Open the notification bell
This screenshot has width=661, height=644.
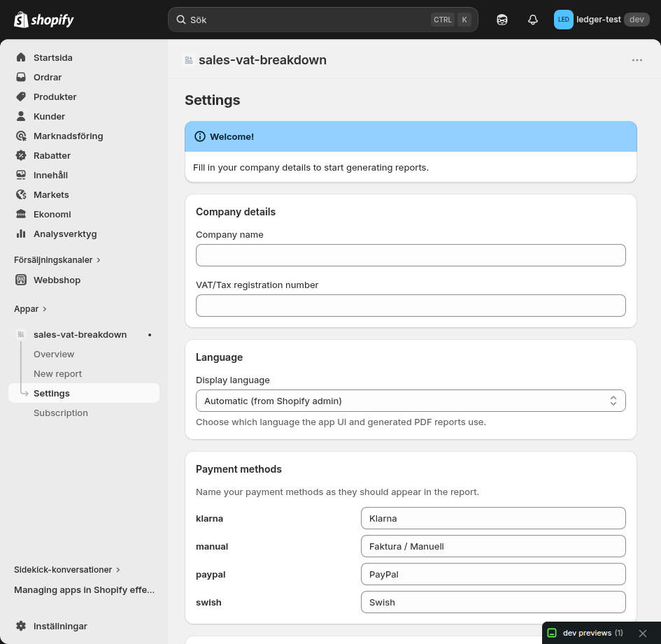tap(532, 20)
